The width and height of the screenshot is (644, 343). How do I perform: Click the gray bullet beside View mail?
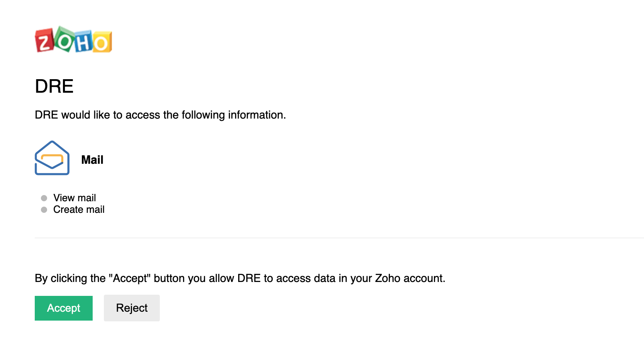(44, 198)
